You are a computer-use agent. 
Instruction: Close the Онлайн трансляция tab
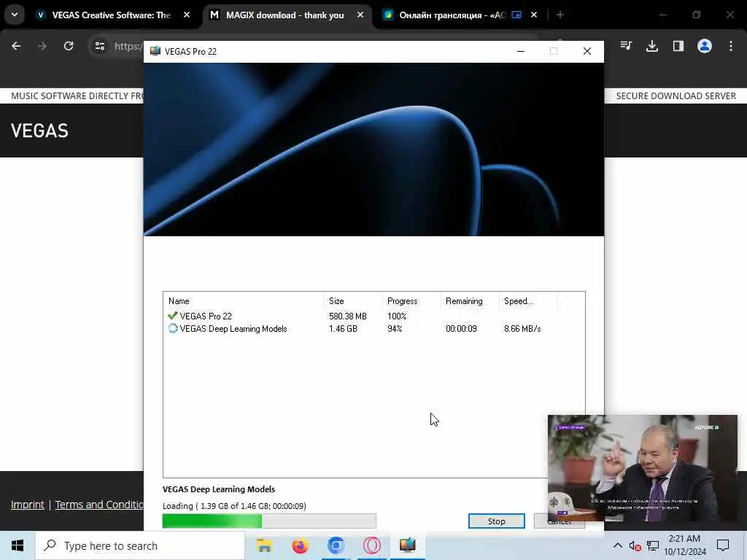[x=534, y=15]
